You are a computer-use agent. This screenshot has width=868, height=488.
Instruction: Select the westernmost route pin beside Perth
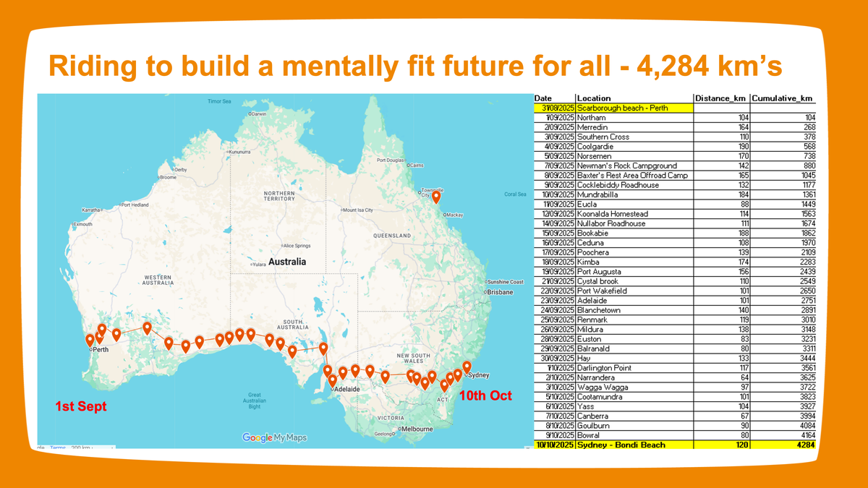[x=90, y=340]
